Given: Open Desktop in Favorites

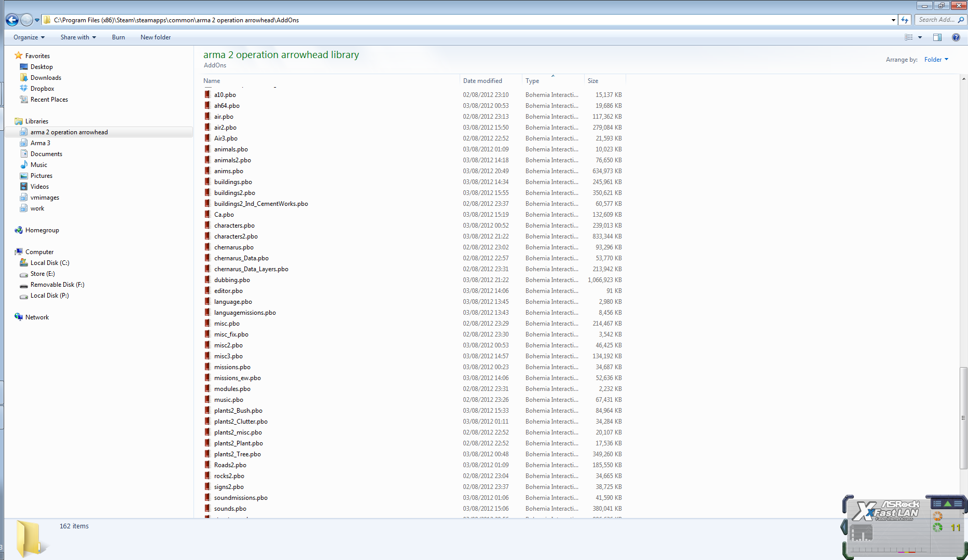Looking at the screenshot, I should tap(42, 67).
